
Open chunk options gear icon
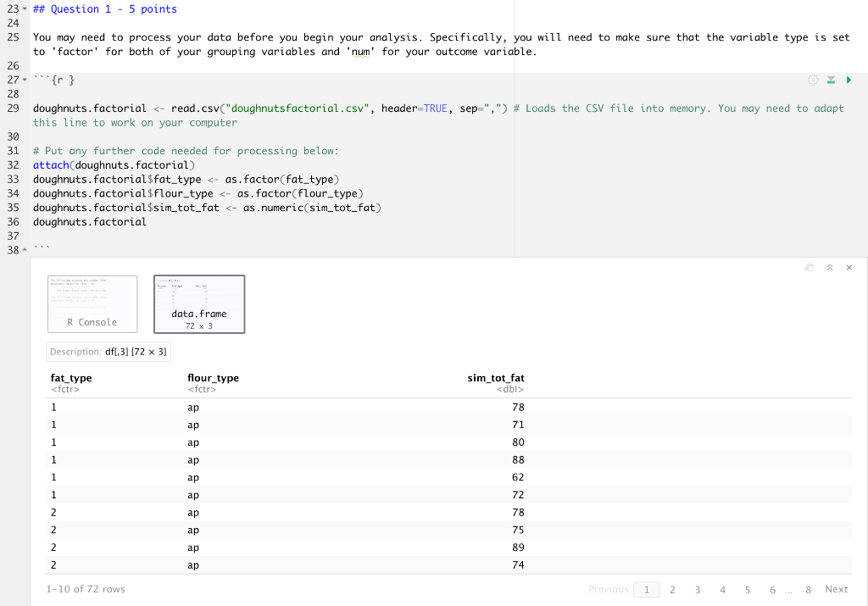(813, 81)
